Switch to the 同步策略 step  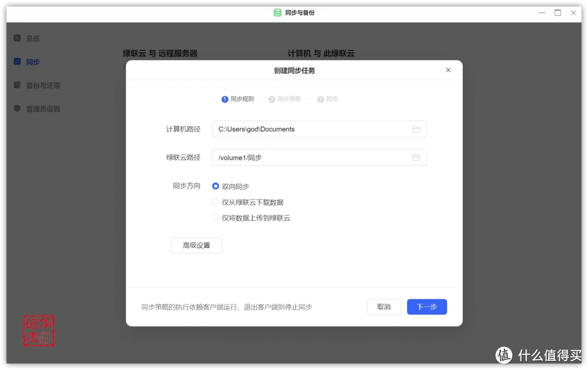[x=272, y=99]
